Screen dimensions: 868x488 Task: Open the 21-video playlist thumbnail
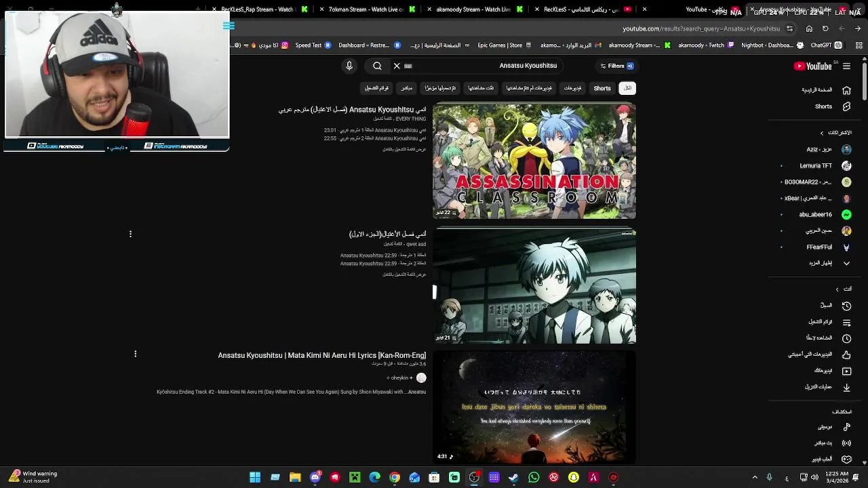534,287
